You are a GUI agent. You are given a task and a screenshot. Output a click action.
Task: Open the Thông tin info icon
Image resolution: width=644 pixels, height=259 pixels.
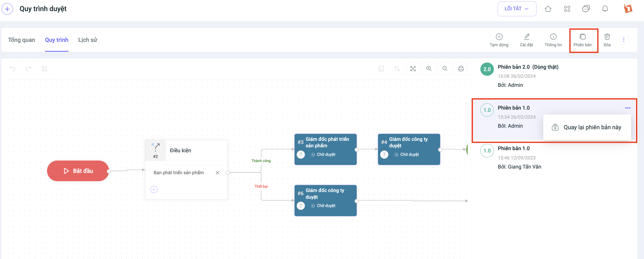553,37
